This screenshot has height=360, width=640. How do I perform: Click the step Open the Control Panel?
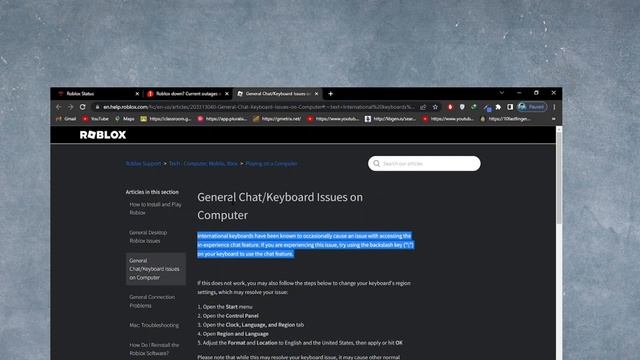(x=228, y=316)
